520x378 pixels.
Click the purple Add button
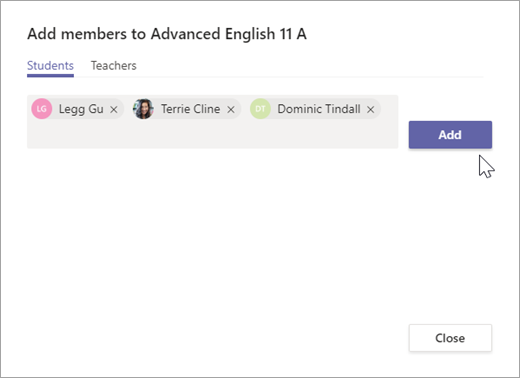(x=450, y=135)
